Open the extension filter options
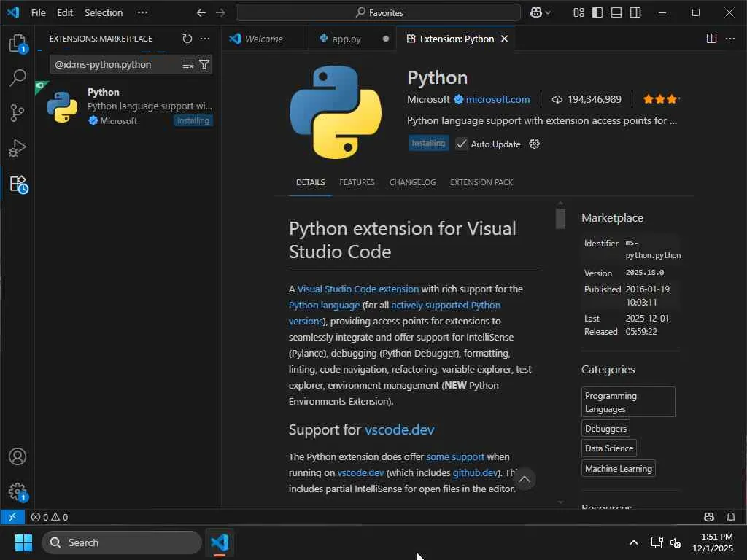Image resolution: width=747 pixels, height=560 pixels. coord(204,64)
